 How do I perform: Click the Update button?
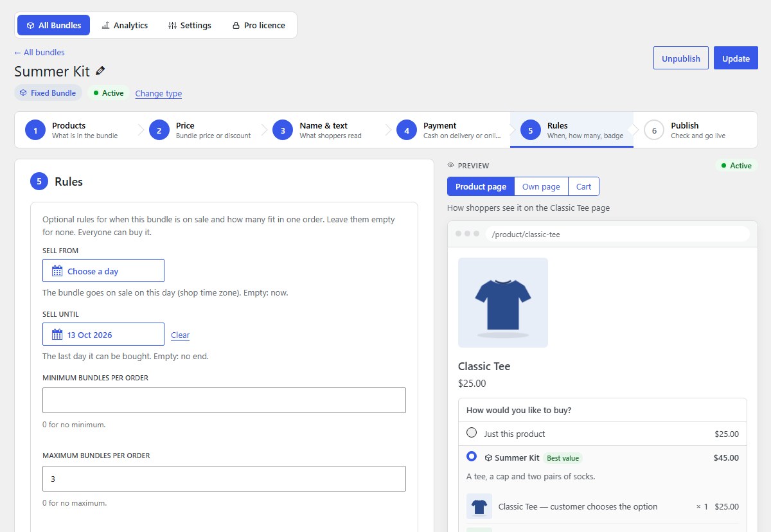pos(736,58)
